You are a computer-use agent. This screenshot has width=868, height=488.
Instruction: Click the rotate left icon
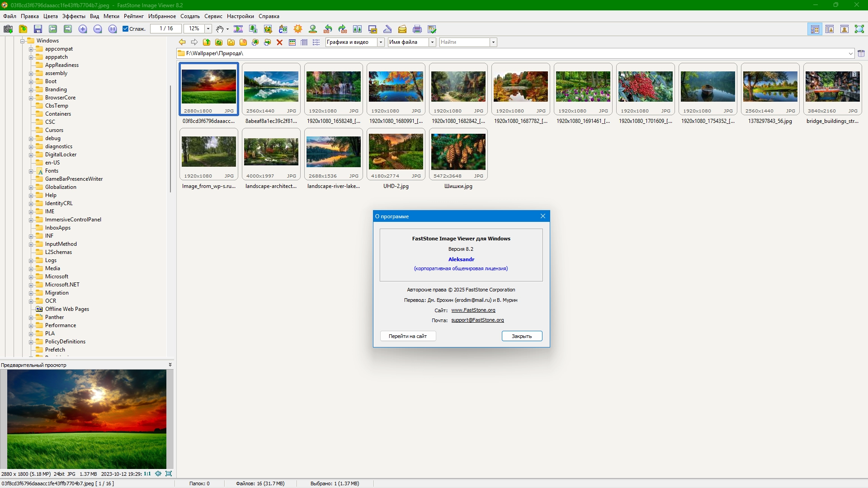pyautogui.click(x=328, y=29)
